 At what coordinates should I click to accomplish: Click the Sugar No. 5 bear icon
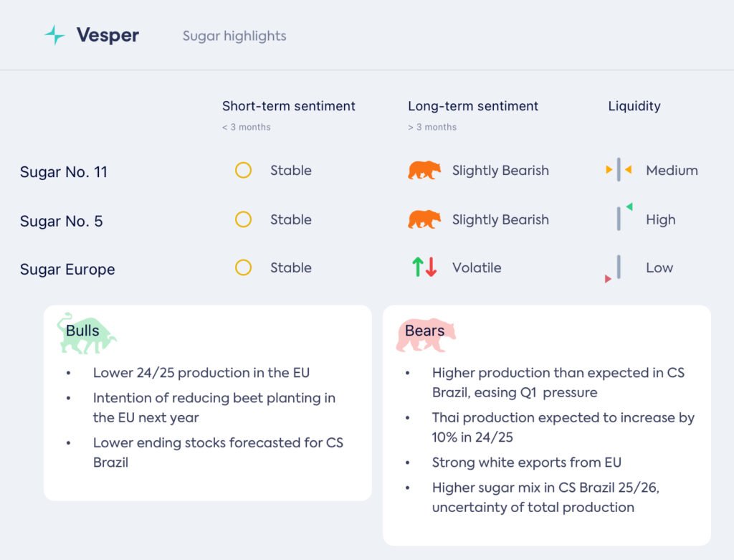424,219
